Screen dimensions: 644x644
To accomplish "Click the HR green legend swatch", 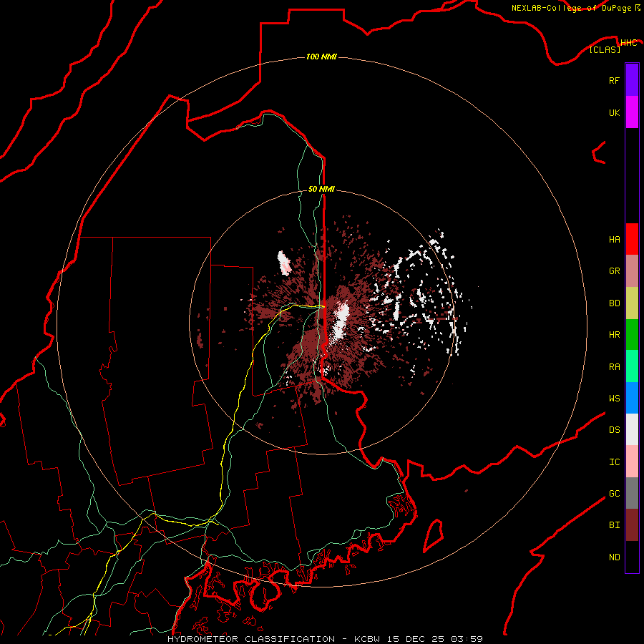I will (x=632, y=335).
